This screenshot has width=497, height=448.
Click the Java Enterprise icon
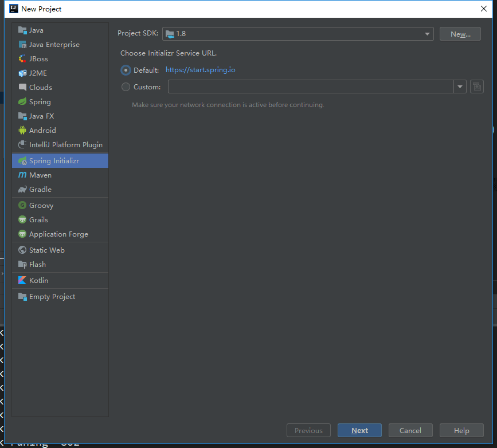tap(22, 45)
